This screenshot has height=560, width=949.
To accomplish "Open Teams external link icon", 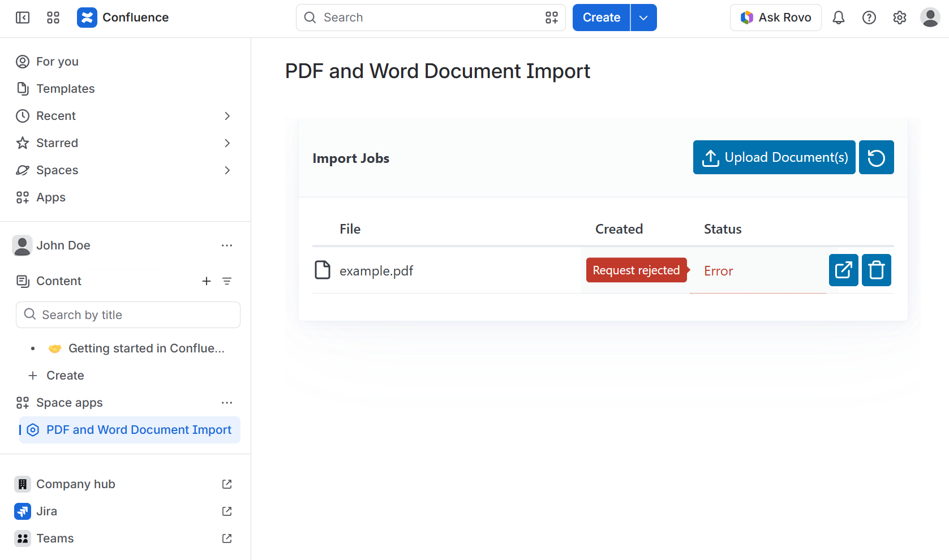I will click(227, 539).
